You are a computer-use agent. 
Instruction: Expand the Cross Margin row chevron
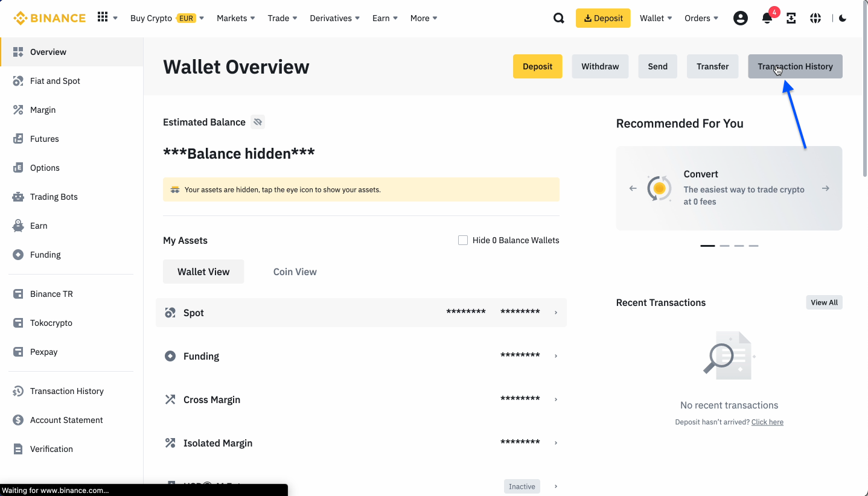[555, 399]
